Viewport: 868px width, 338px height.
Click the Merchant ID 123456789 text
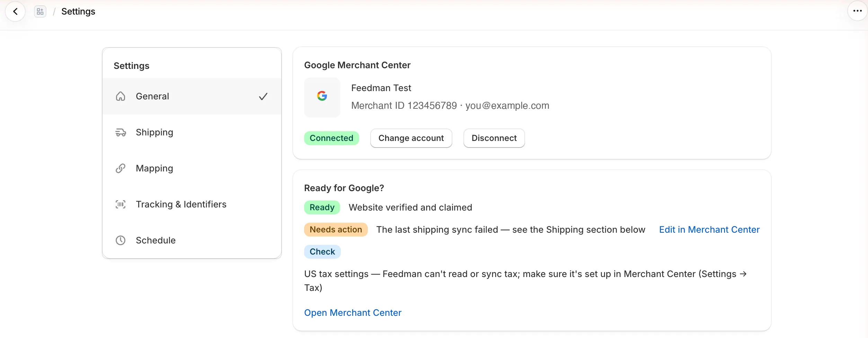(404, 106)
